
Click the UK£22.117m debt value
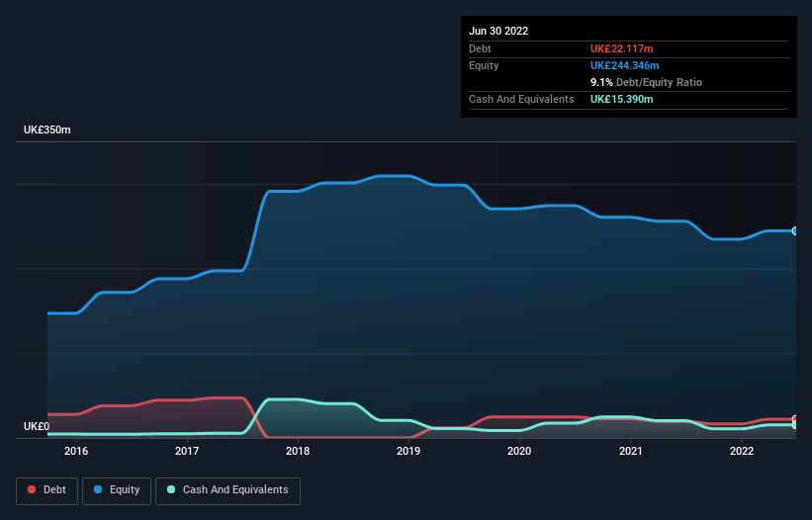click(x=622, y=48)
